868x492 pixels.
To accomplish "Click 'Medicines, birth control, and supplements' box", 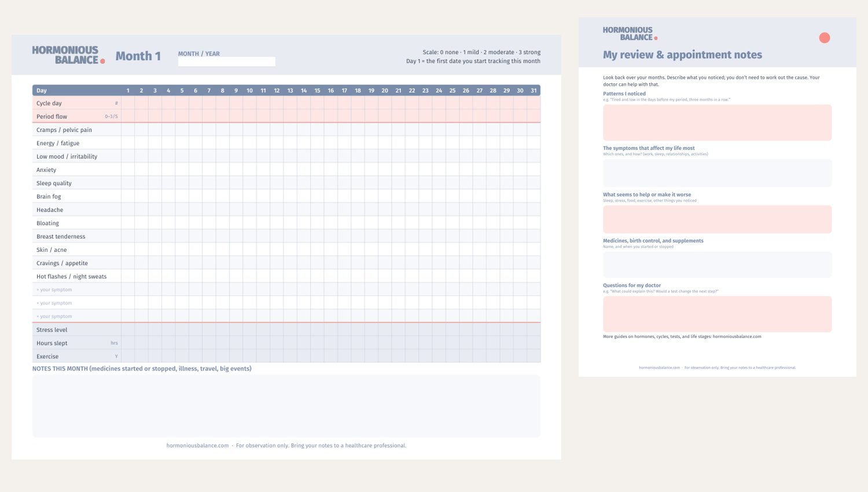I will pyautogui.click(x=717, y=265).
